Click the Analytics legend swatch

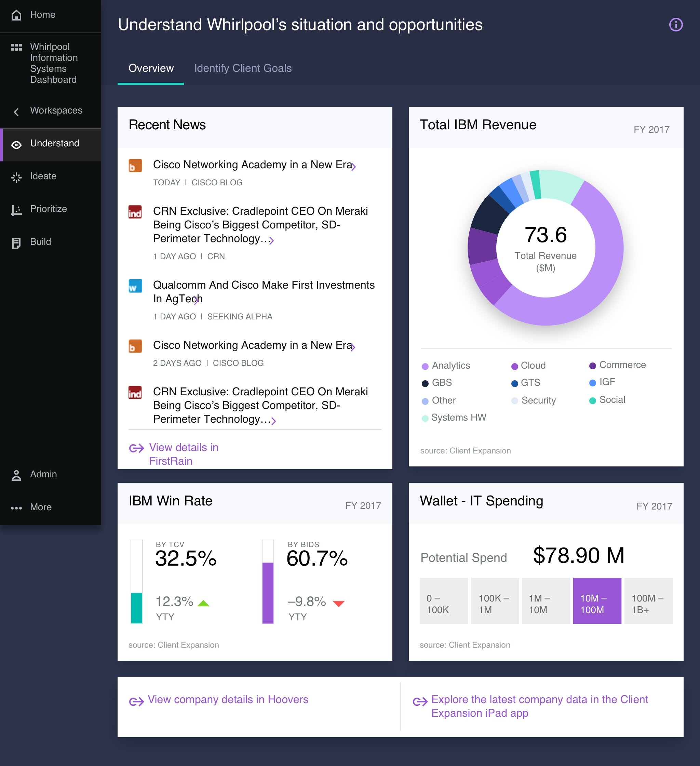(x=425, y=366)
